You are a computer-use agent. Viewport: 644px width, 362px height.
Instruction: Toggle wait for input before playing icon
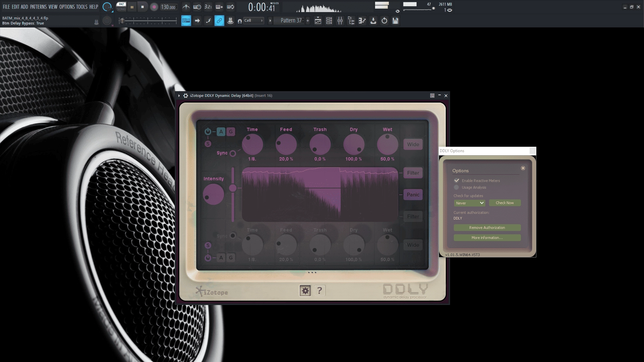coord(197,7)
